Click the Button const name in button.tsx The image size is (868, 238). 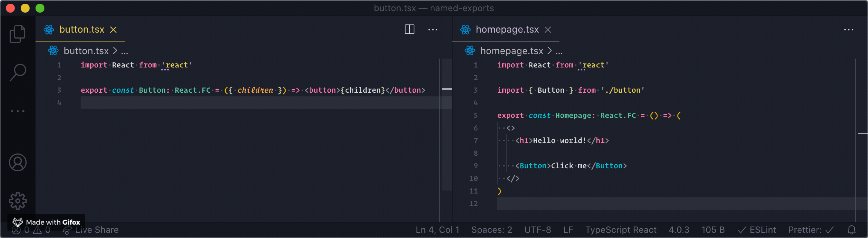pyautogui.click(x=152, y=90)
